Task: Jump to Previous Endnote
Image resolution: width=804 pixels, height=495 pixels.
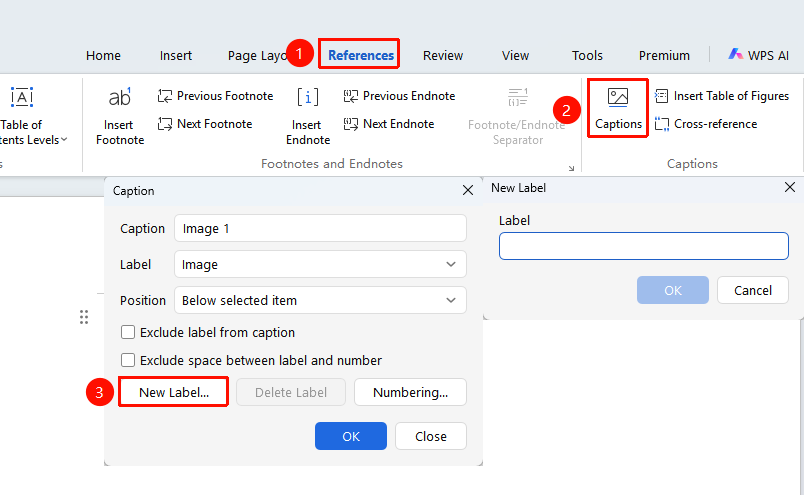Action: coord(399,96)
